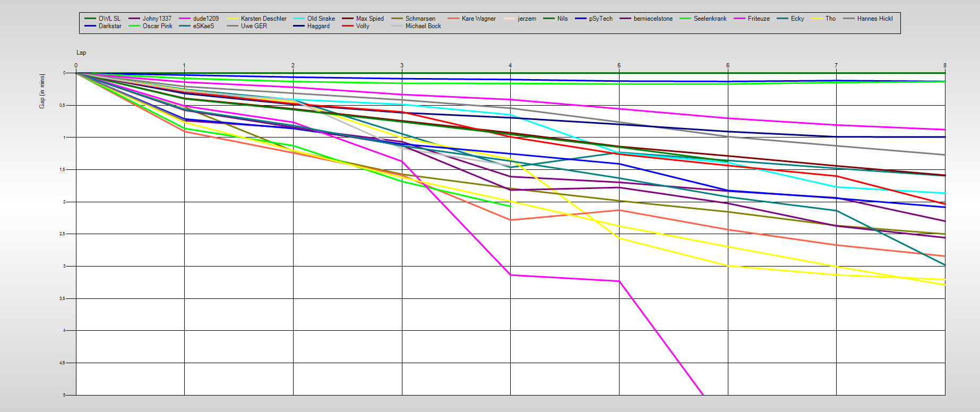Click the orange Kare Wagner color swatch
The height and width of the screenshot is (412, 980).
453,19
